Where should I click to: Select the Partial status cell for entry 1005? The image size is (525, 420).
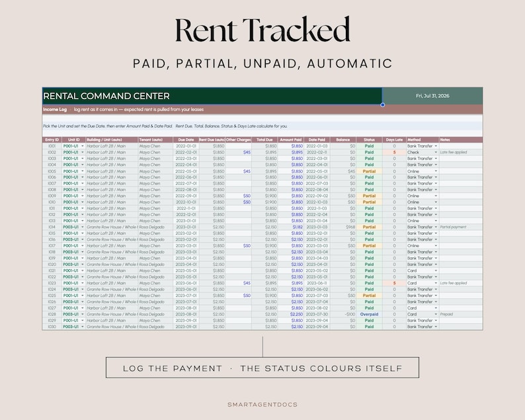coord(369,171)
